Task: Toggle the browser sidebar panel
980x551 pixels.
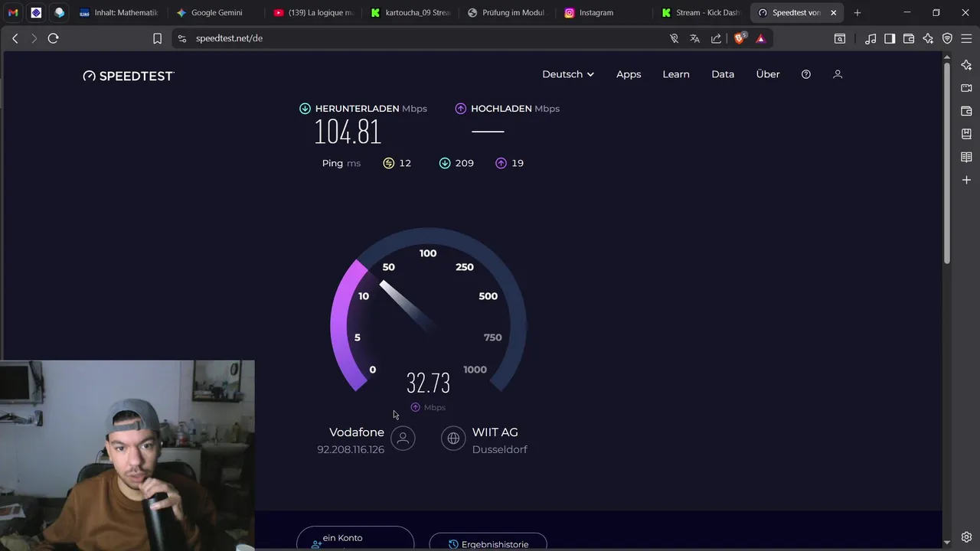Action: pos(890,38)
